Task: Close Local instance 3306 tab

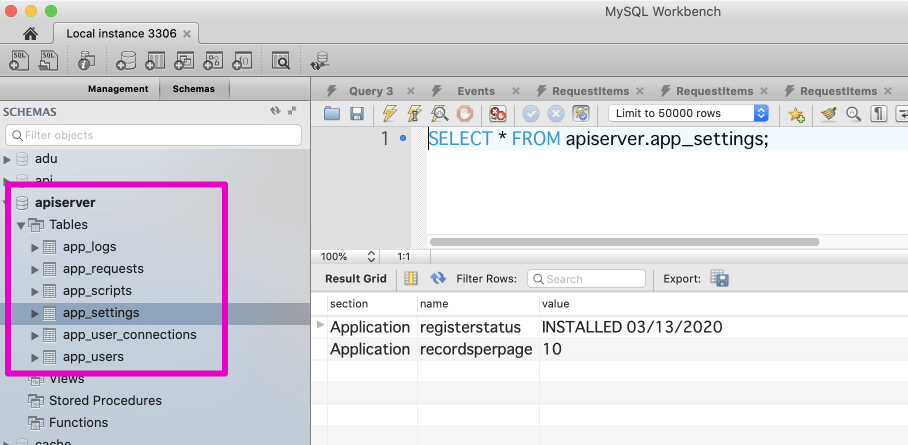Action: coord(186,34)
